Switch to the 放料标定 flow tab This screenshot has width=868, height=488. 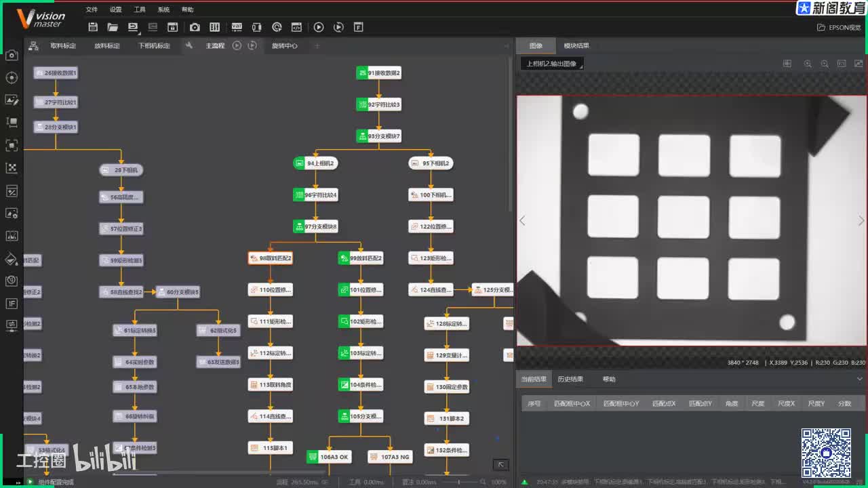pyautogui.click(x=107, y=46)
